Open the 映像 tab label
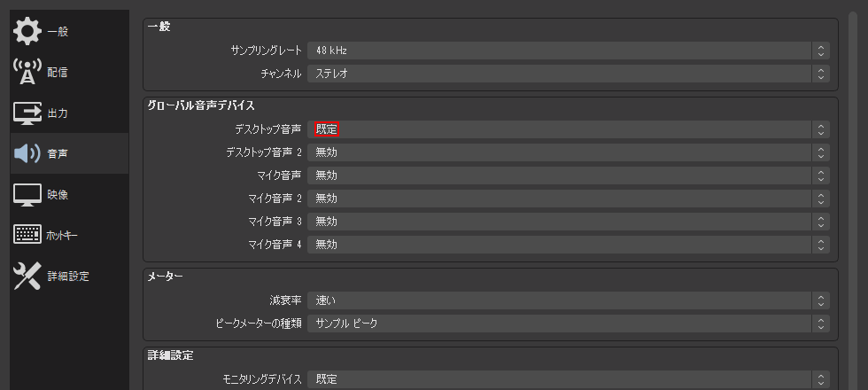 [x=58, y=195]
